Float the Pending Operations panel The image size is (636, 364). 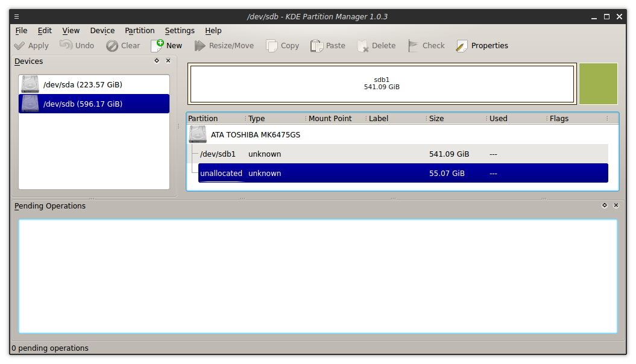pyautogui.click(x=605, y=205)
